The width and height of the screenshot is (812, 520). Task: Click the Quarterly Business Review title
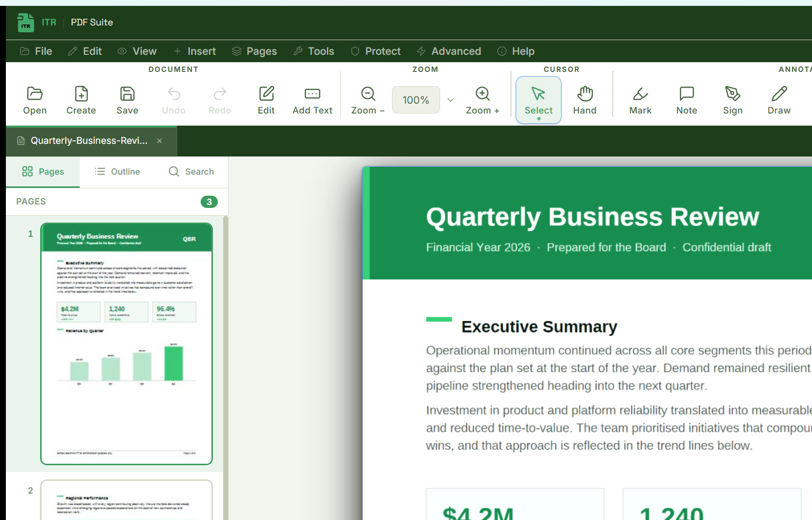pyautogui.click(x=592, y=217)
